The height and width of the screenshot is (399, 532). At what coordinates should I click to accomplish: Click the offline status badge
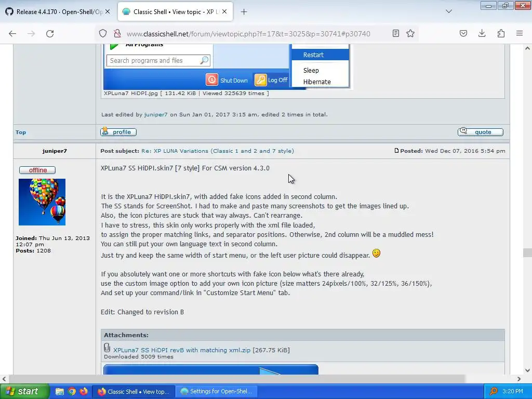37,170
